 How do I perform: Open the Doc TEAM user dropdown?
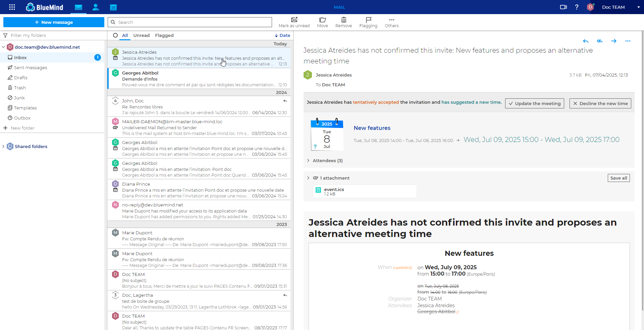coord(638,7)
